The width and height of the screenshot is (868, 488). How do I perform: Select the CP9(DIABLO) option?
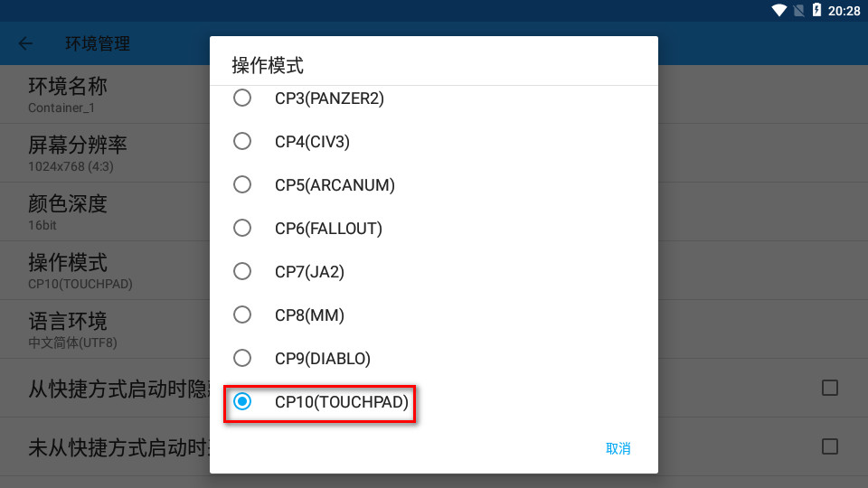[x=433, y=358]
